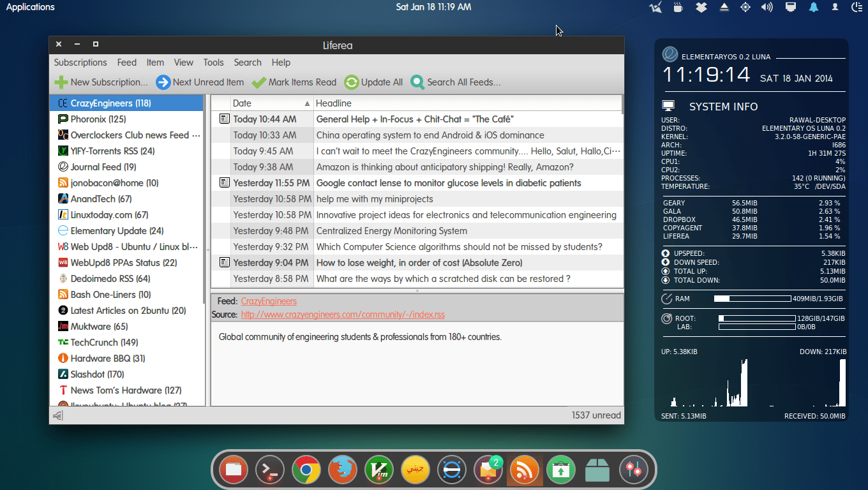Viewport: 868px width, 490px height.
Task: Open Search All Feeds from the toolbar
Action: [456, 82]
